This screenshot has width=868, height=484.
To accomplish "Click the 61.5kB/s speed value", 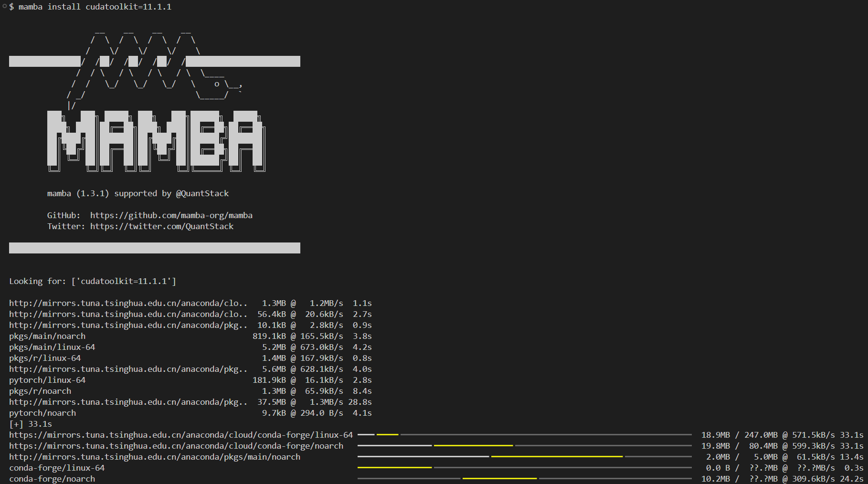I will point(816,457).
